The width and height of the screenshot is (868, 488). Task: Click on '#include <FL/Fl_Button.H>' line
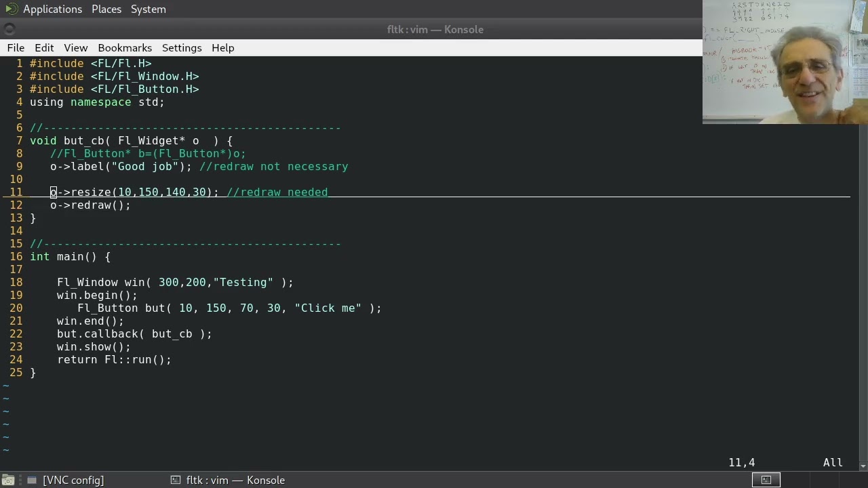[x=115, y=89]
